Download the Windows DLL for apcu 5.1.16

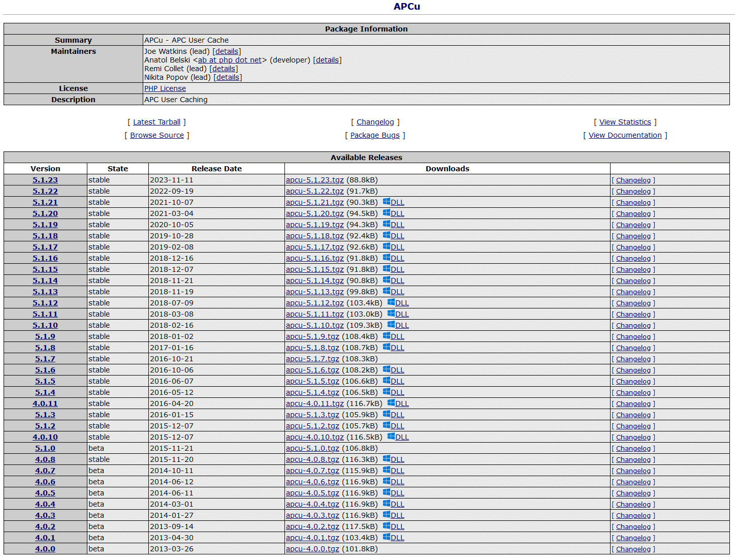pos(394,258)
